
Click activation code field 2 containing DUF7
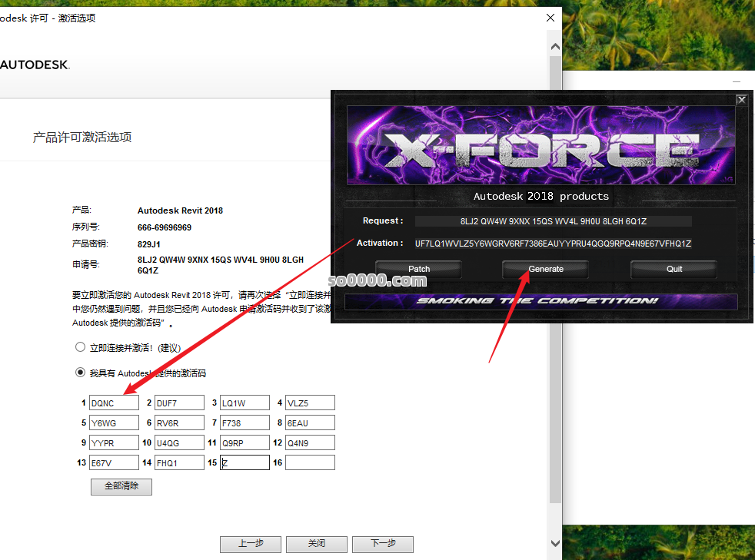pos(180,403)
